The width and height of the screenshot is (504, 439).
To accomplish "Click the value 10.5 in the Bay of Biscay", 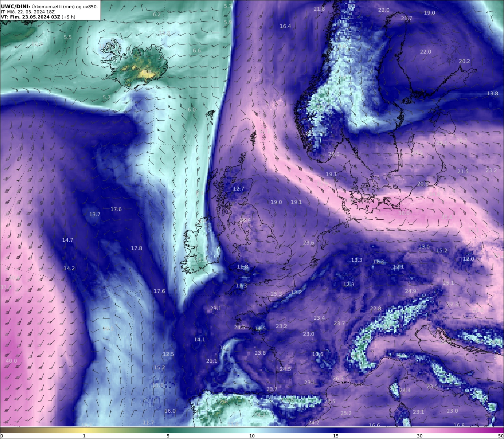I will tap(225, 348).
